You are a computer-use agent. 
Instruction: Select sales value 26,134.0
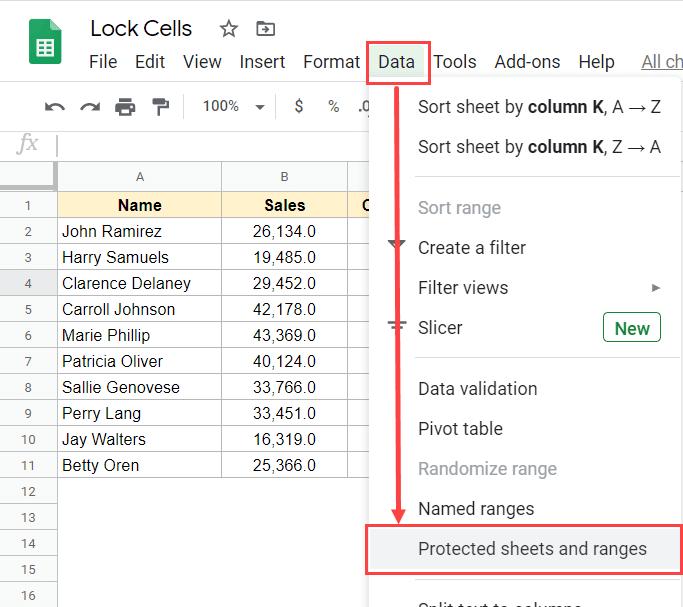284,231
